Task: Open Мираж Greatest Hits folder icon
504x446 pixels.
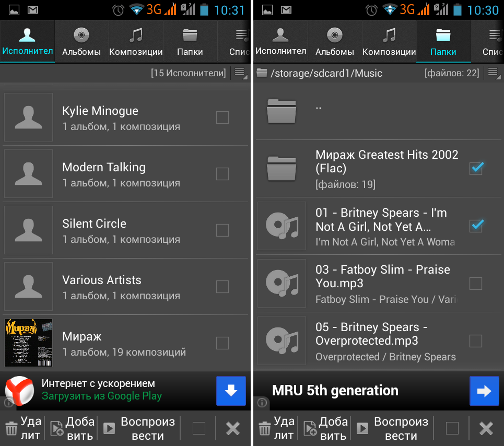Action: [x=282, y=168]
